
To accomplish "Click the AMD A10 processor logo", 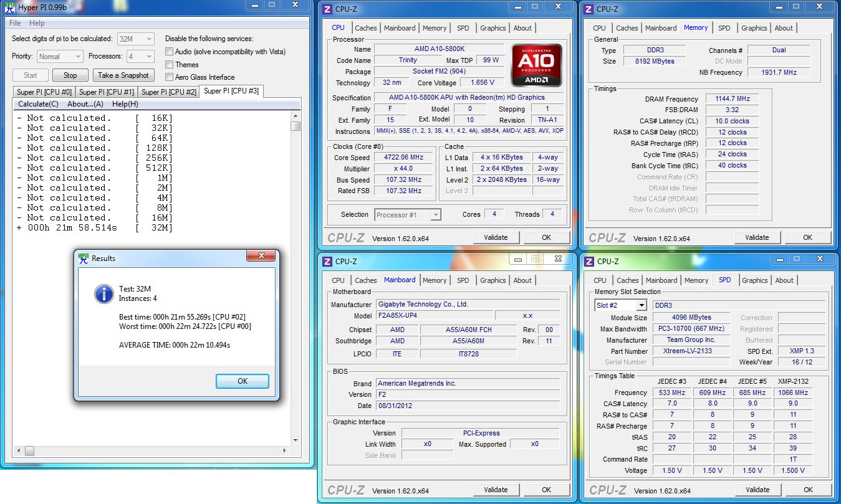I will coord(537,65).
